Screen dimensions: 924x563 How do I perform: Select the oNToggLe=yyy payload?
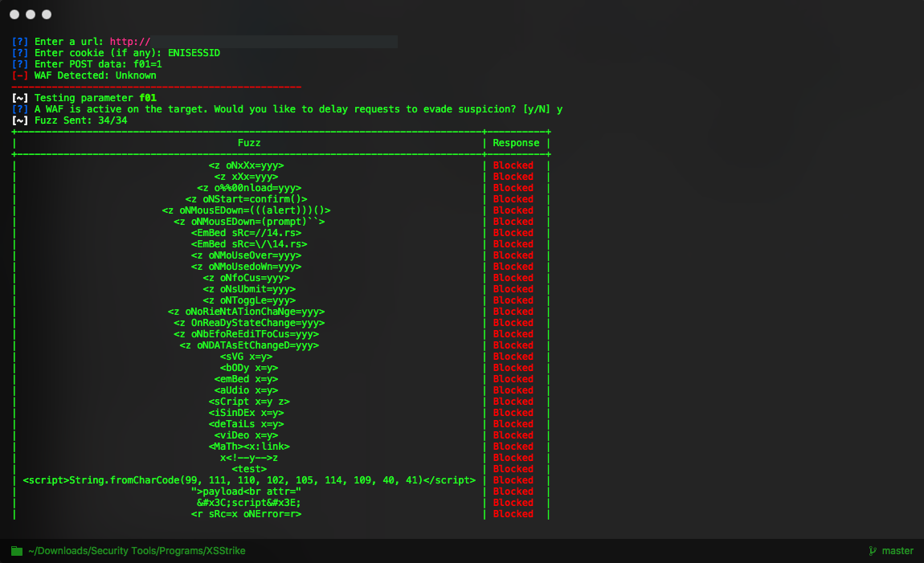tap(249, 300)
